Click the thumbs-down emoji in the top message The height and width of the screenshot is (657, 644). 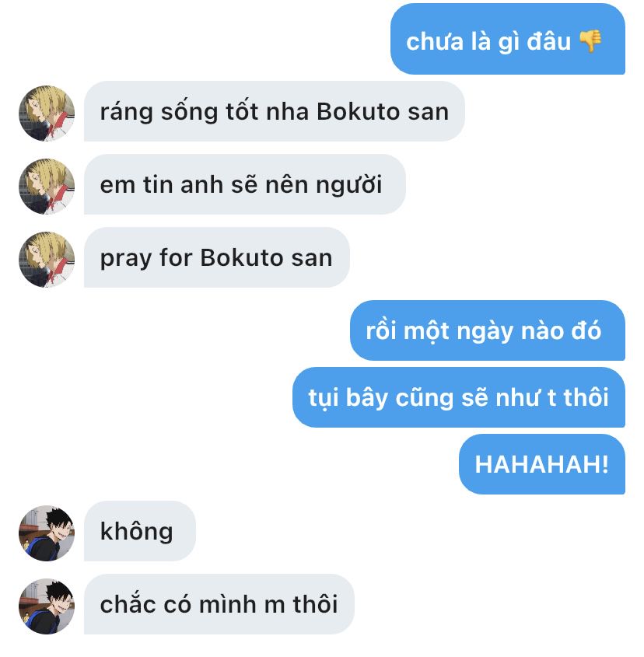pyautogui.click(x=590, y=41)
